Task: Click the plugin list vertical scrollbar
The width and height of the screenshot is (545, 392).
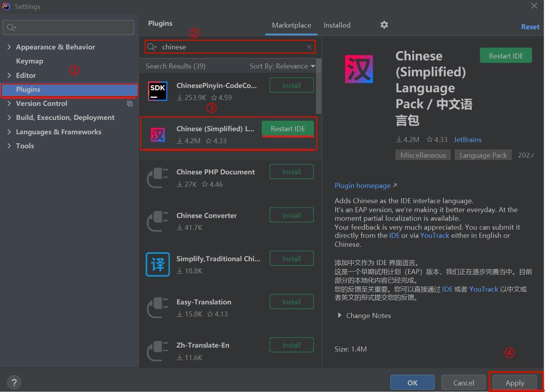Action: pos(319,86)
